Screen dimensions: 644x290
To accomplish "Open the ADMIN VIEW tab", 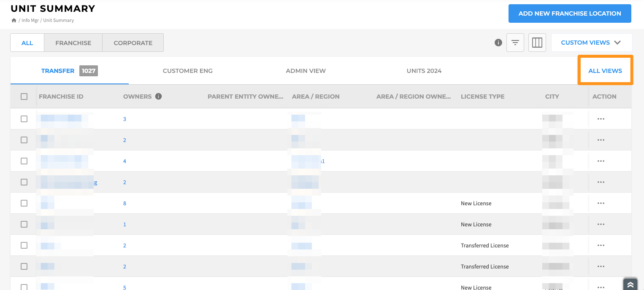I will pyautogui.click(x=306, y=70).
